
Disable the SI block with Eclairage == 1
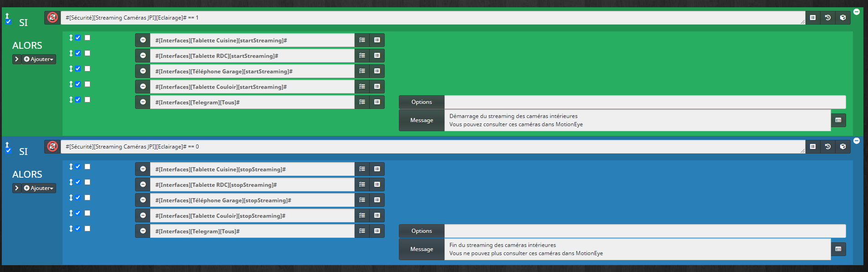tap(8, 22)
